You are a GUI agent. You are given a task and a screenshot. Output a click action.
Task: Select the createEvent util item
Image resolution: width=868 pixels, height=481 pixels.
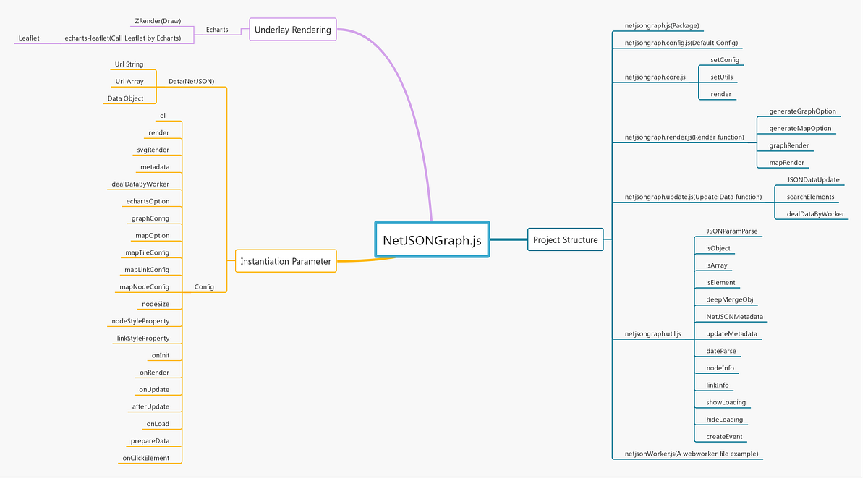coord(722,438)
